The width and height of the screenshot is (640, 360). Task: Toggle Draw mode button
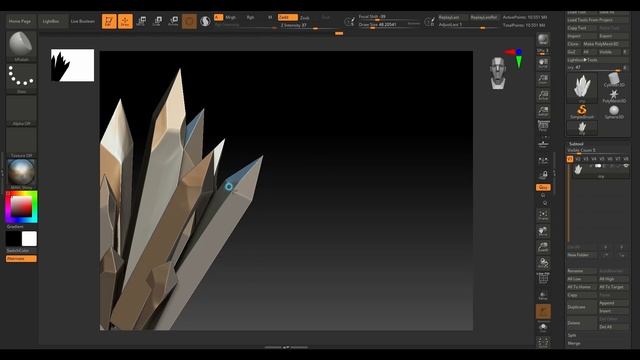pos(125,21)
